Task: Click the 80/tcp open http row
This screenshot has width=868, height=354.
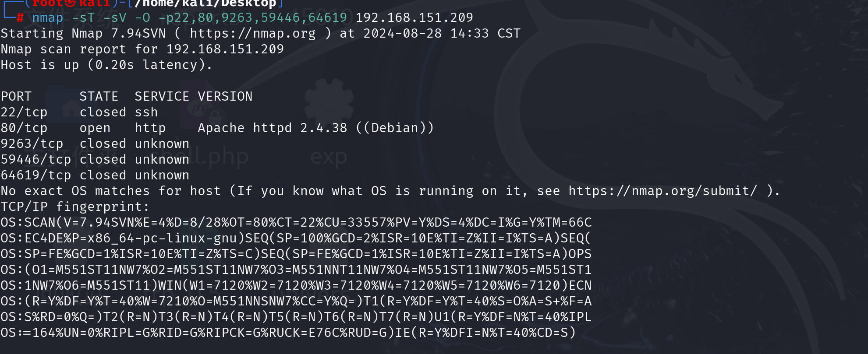Action: [x=217, y=128]
